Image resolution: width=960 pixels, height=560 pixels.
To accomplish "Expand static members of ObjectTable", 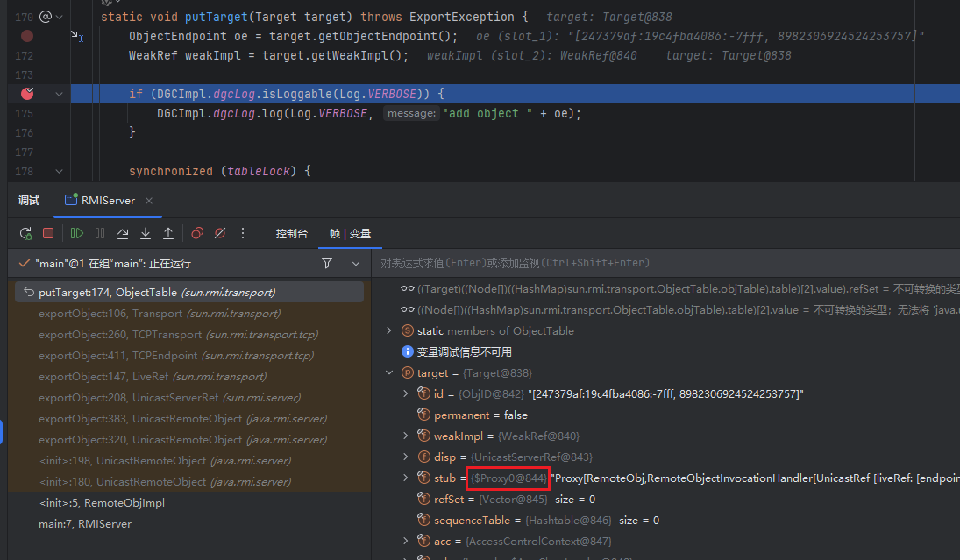I will pos(389,330).
